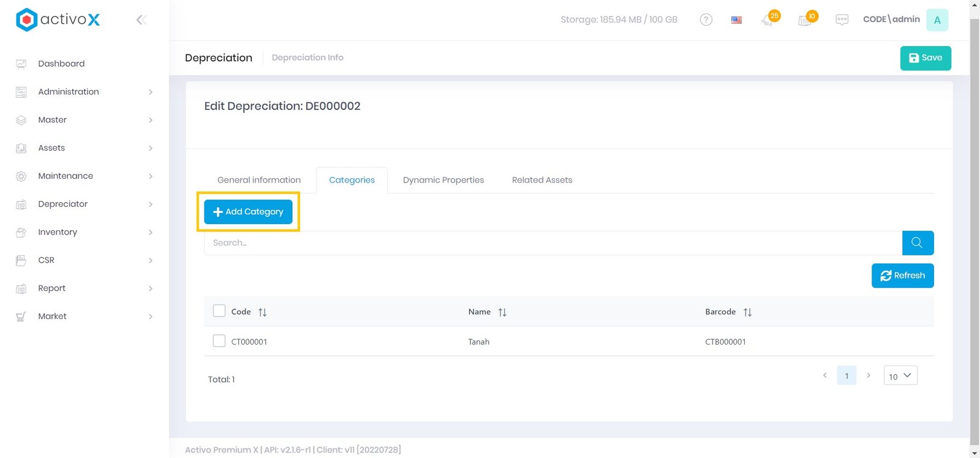Check the CT000001 row checkbox
This screenshot has width=980, height=458.
tap(219, 341)
